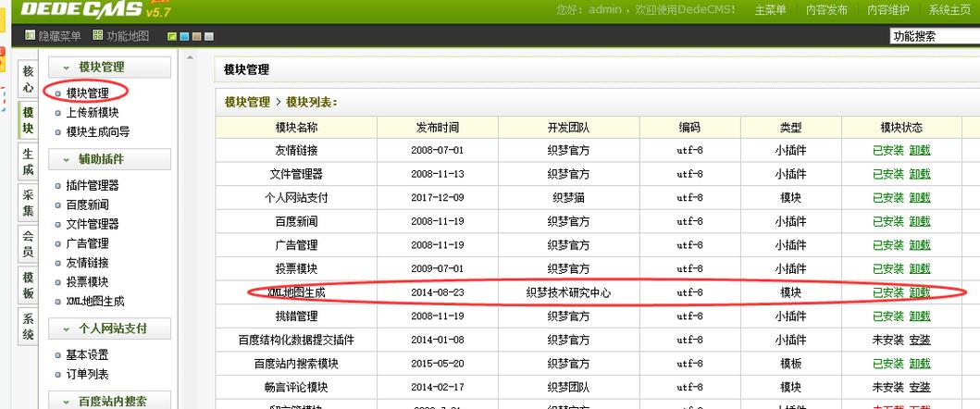The height and width of the screenshot is (409, 980).
Task: Open 上传新模块 in sidebar
Action: point(93,113)
